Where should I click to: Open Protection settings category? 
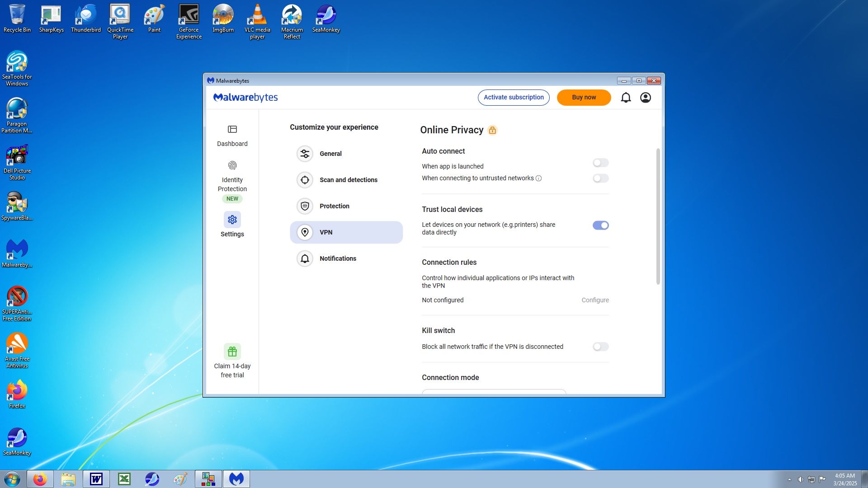pos(346,206)
